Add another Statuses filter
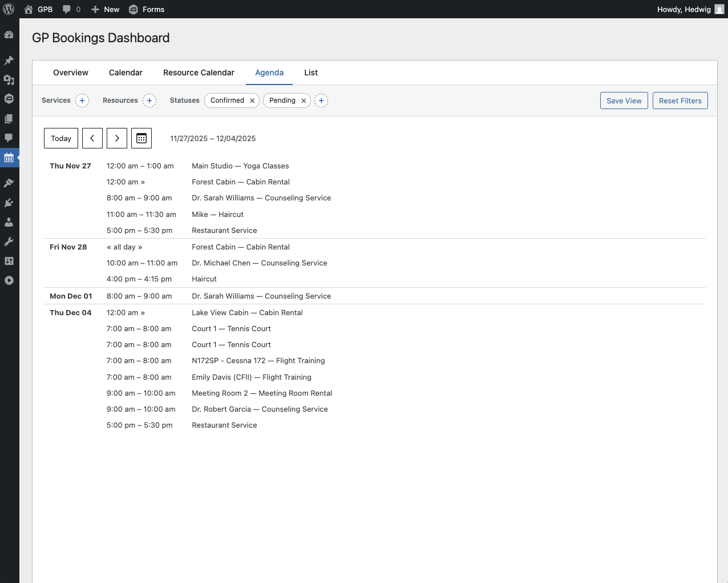This screenshot has height=583, width=728. 321,100
